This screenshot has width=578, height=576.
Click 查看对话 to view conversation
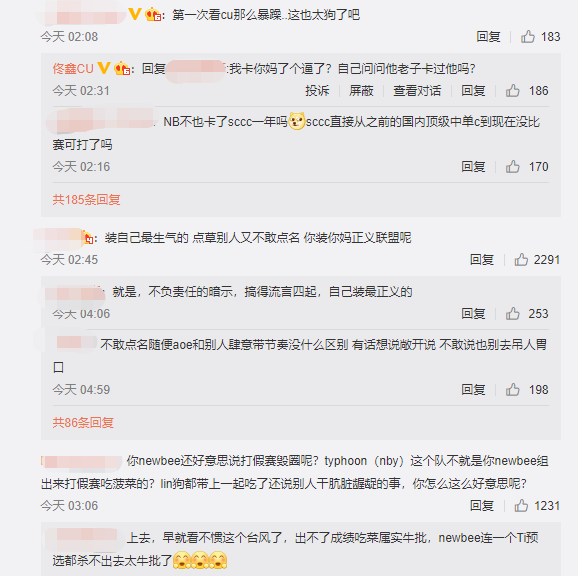pos(417,91)
